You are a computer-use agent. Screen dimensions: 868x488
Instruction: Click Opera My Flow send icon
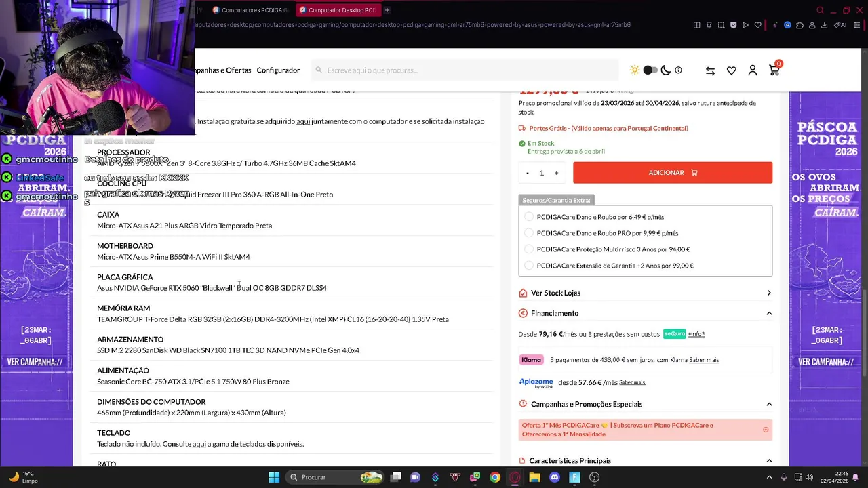pos(745,25)
